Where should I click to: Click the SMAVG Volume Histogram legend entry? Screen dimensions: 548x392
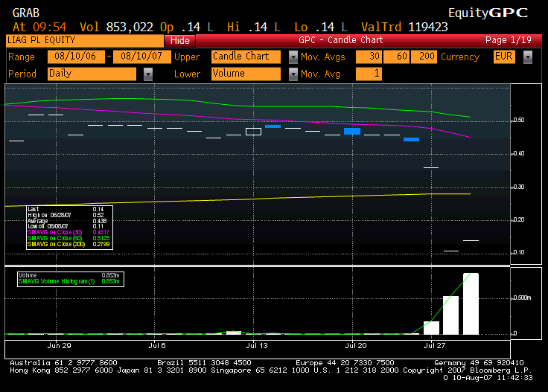coord(68,281)
